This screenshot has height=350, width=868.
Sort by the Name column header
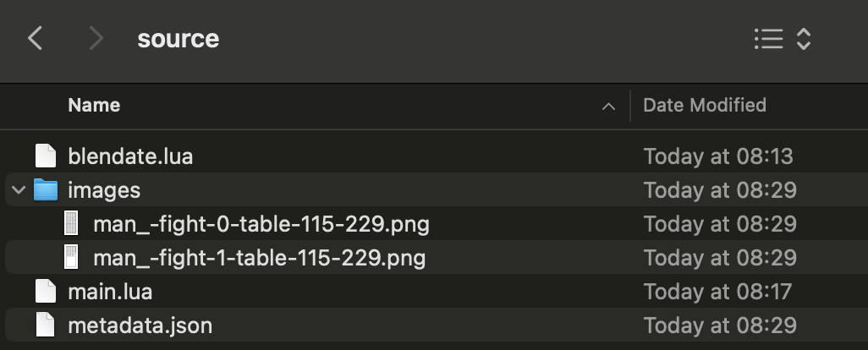click(x=94, y=105)
